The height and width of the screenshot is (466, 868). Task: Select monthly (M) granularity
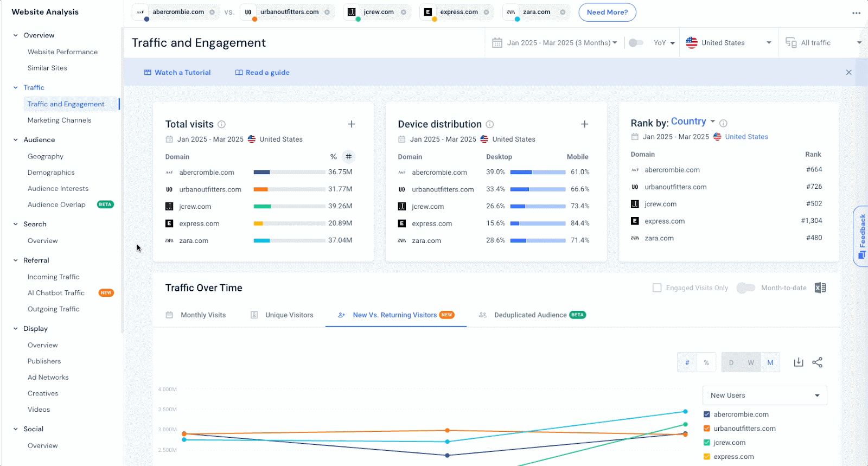pos(770,362)
